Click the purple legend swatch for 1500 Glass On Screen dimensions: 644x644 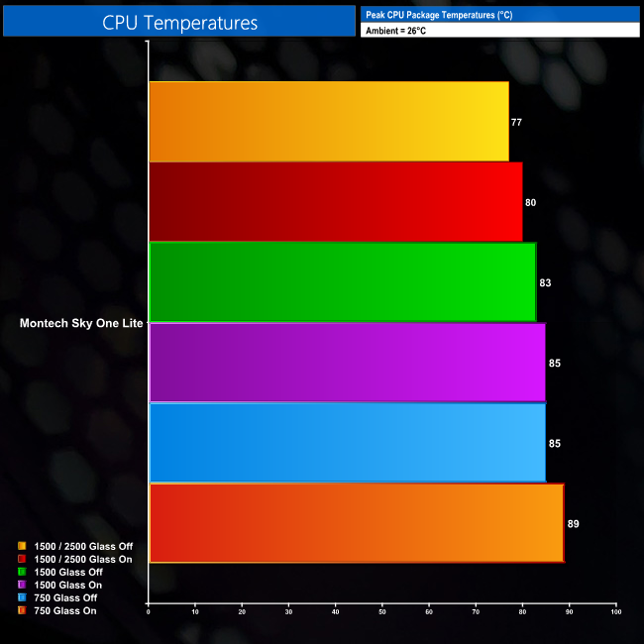point(22,585)
